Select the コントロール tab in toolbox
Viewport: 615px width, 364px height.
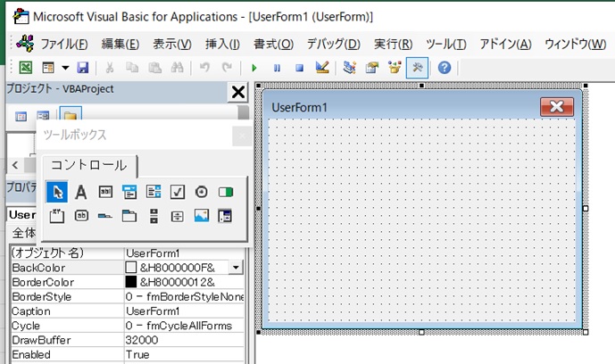(89, 165)
